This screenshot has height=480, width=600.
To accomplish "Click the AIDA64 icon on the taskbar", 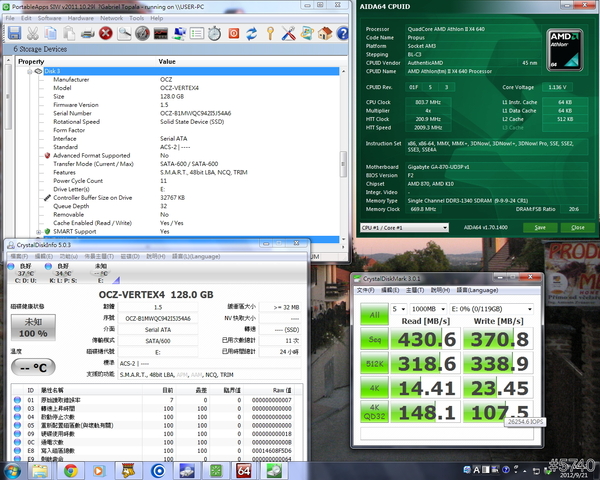I will click(x=243, y=469).
